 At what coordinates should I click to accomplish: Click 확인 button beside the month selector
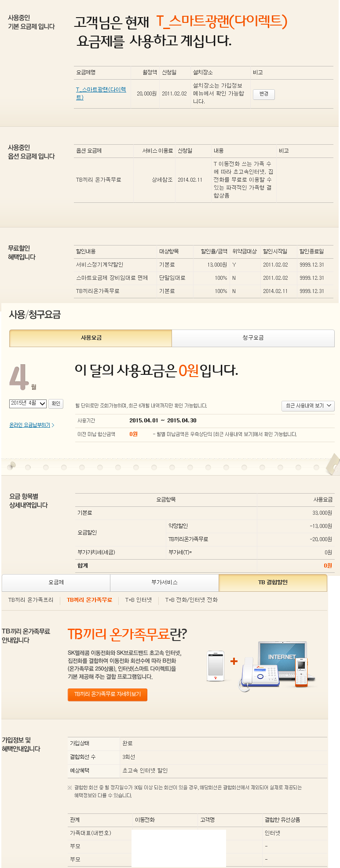[56, 403]
